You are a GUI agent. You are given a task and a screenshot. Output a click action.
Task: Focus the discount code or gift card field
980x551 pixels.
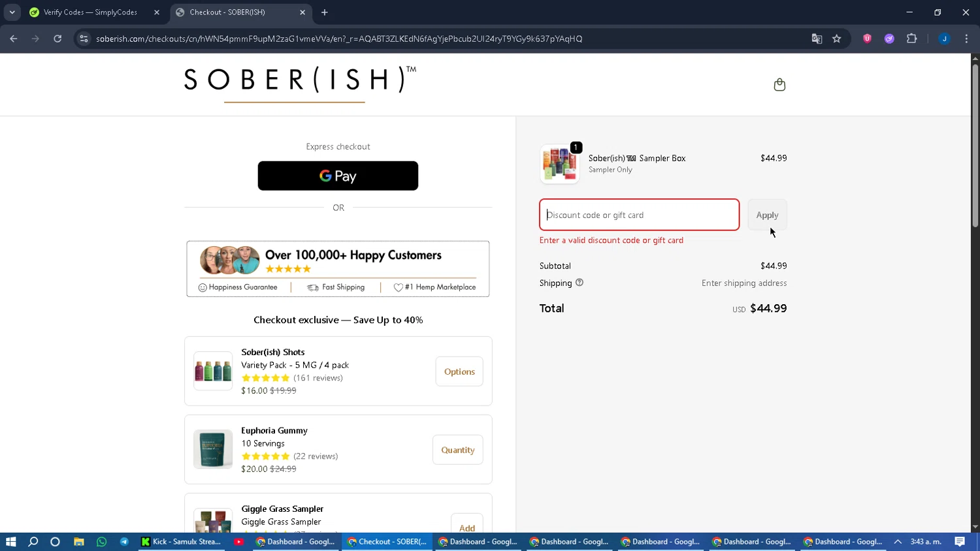[639, 215]
